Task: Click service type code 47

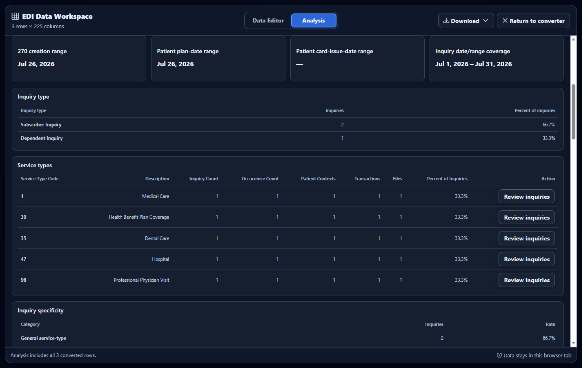Action: pyautogui.click(x=23, y=259)
